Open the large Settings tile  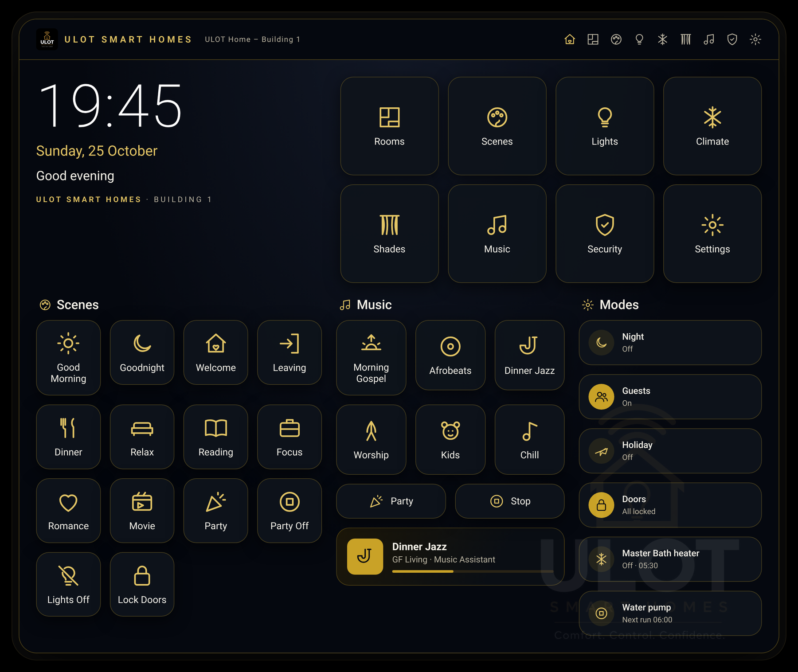point(712,234)
